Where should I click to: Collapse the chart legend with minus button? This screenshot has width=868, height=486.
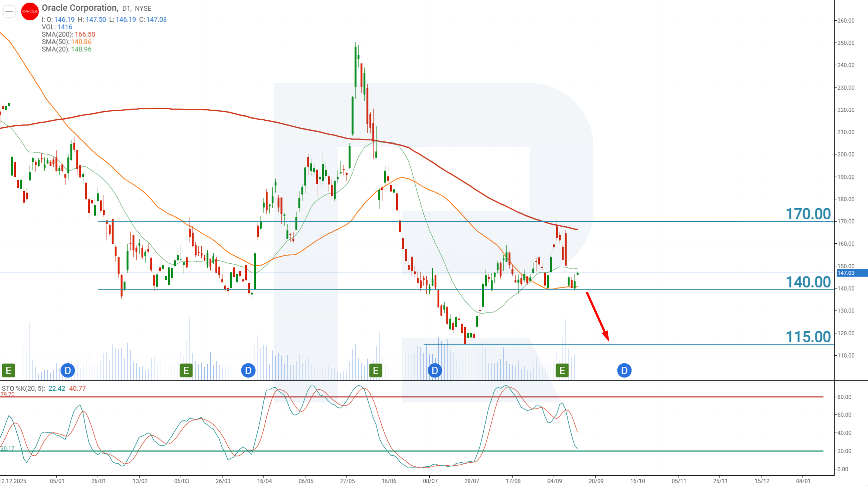9,11
